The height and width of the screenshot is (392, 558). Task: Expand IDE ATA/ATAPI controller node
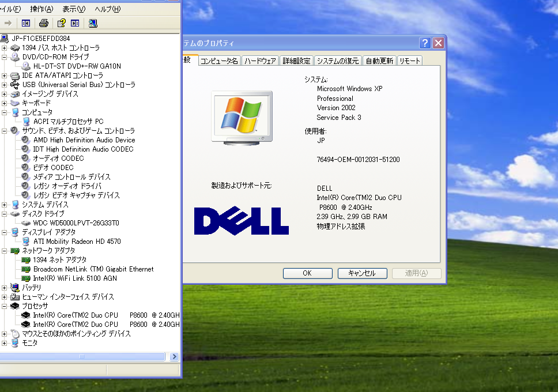point(4,76)
